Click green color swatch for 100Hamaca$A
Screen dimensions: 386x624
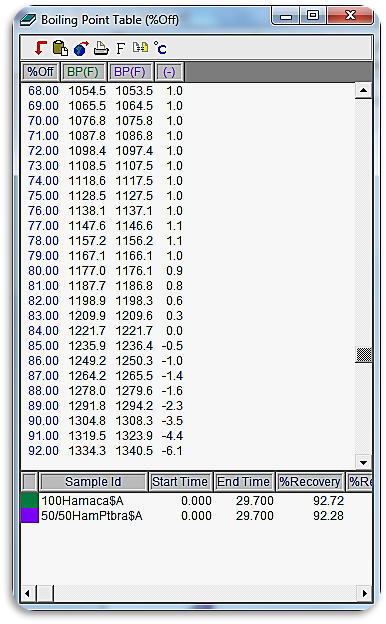click(x=29, y=501)
